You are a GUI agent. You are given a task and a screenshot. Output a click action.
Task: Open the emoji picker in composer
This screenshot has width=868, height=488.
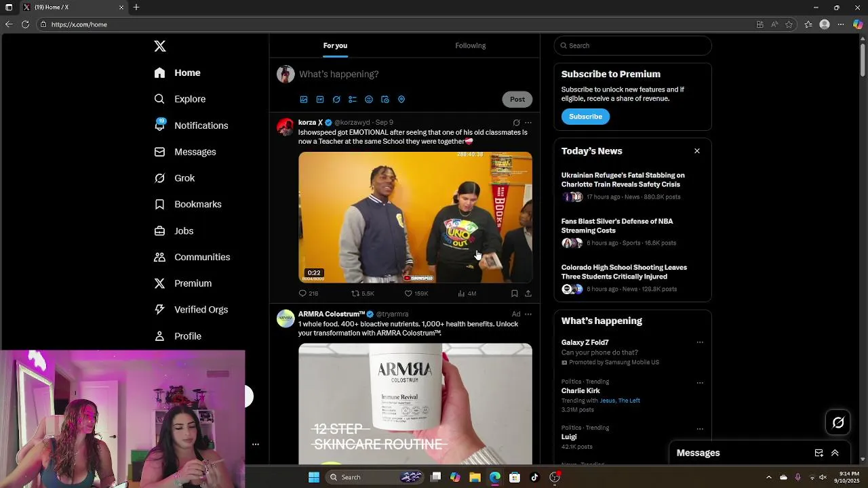click(x=369, y=100)
